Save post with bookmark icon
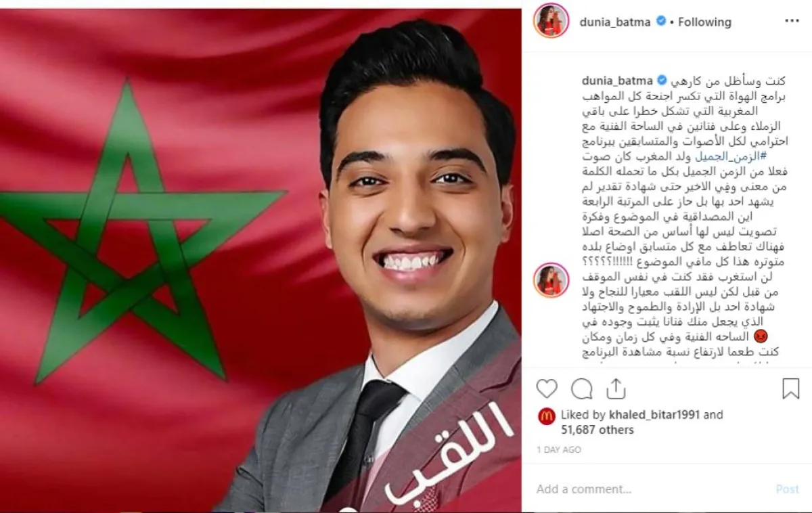This screenshot has width=812, height=513. pyautogui.click(x=790, y=388)
